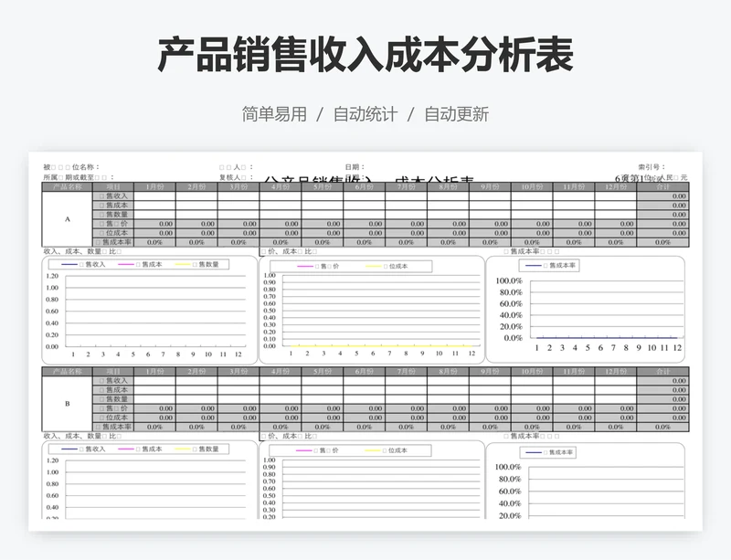Viewport: 731px width, 560px height.
Task: Click the flat blue data line in product A rate chart
Action: [607, 338]
